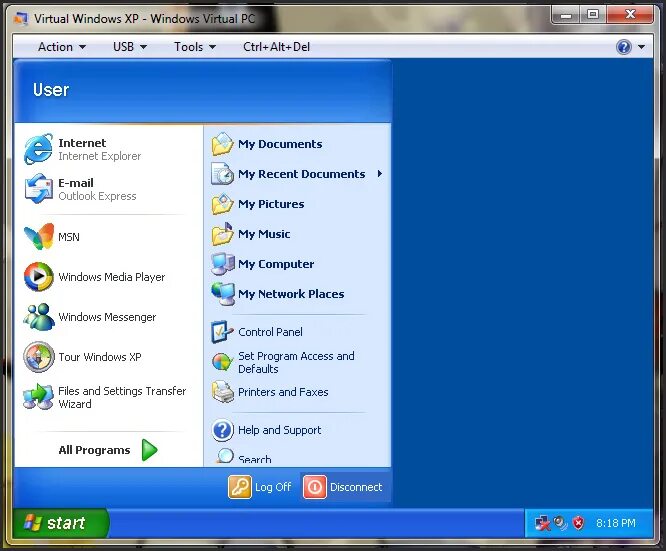666x551 pixels.
Task: Expand the My Recent Documents submenu arrow
Action: pyautogui.click(x=380, y=174)
